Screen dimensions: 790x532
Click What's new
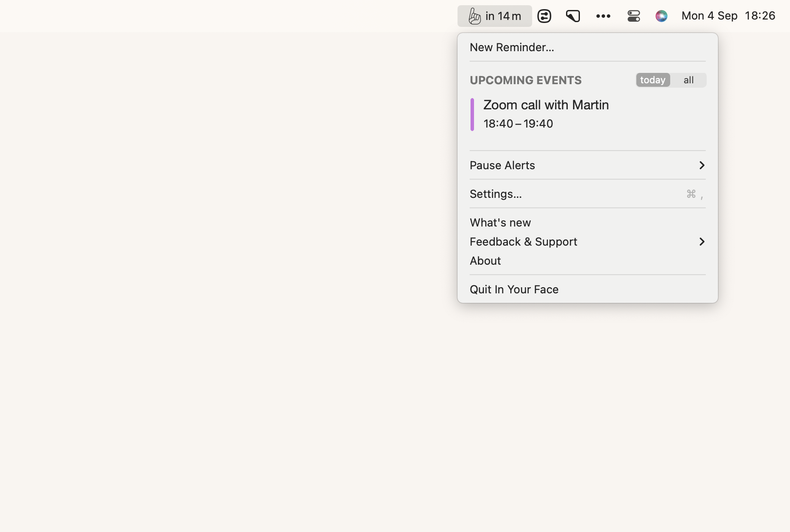pyautogui.click(x=500, y=222)
